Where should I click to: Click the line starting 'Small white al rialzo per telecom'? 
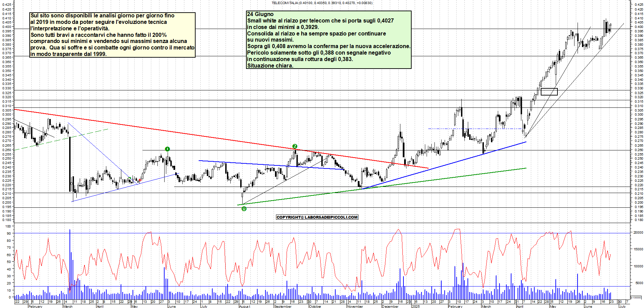click(x=320, y=20)
